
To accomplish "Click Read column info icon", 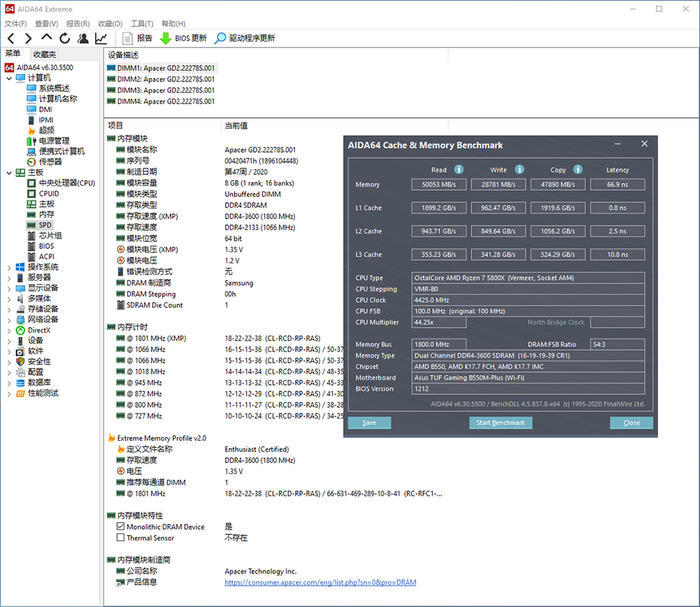I will (x=458, y=170).
